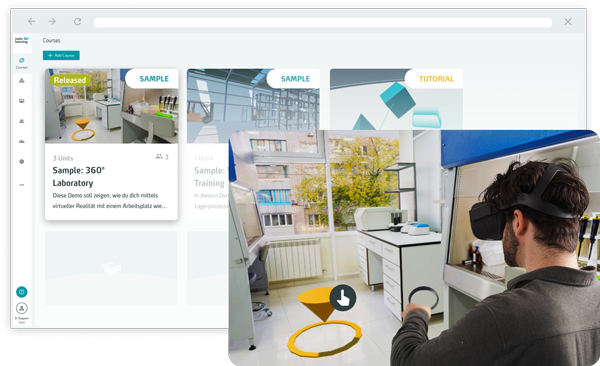Open the users icon in the sidebar

pos(22,121)
